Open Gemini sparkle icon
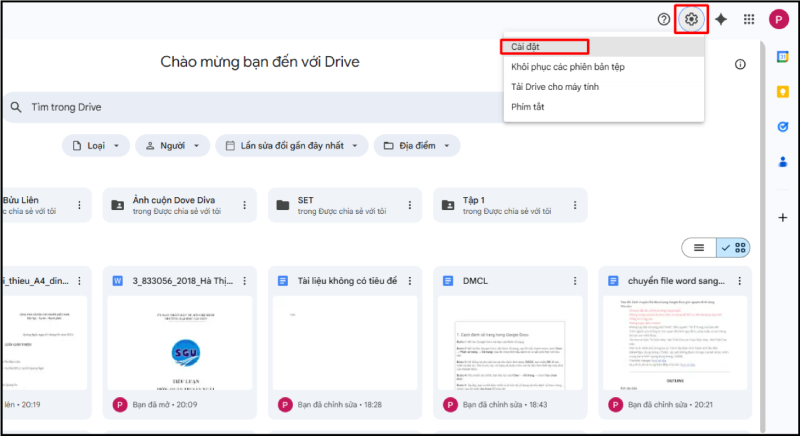The height and width of the screenshot is (436, 800). [x=720, y=19]
